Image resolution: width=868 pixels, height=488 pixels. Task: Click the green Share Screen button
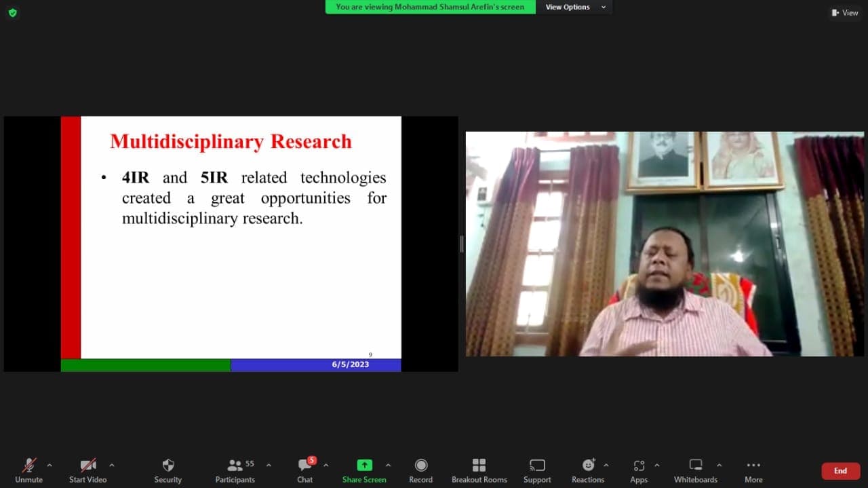tap(364, 470)
